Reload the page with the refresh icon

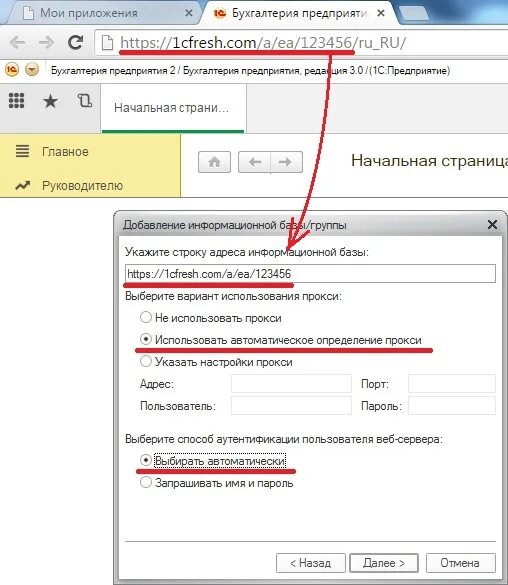[76, 42]
